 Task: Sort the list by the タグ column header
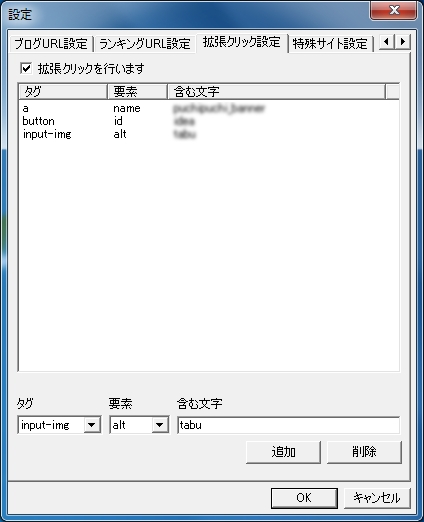pos(63,91)
